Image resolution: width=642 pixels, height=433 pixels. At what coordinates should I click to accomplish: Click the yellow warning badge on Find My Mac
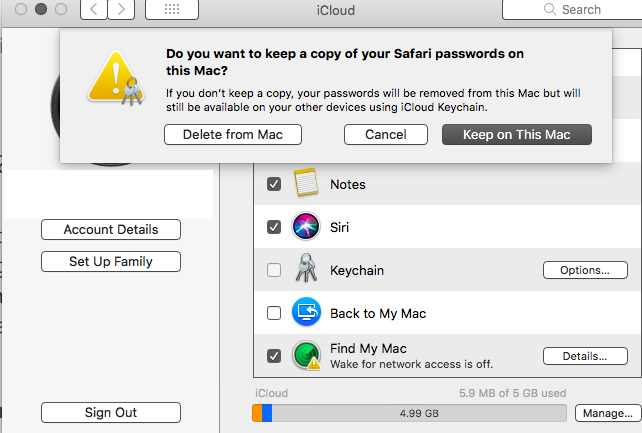click(x=314, y=363)
